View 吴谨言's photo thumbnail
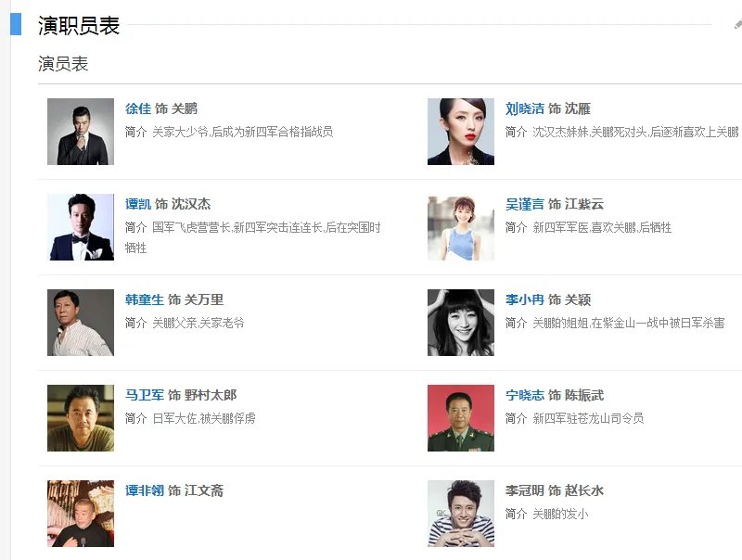The height and width of the screenshot is (560, 742). click(461, 227)
